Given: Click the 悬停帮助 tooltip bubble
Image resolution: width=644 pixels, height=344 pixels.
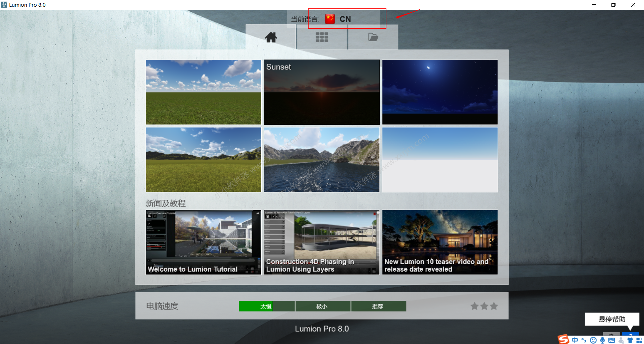Looking at the screenshot, I should click(x=612, y=319).
